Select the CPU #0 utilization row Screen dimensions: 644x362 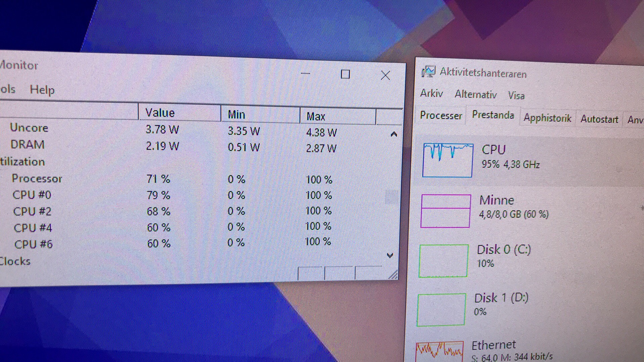pyautogui.click(x=32, y=195)
